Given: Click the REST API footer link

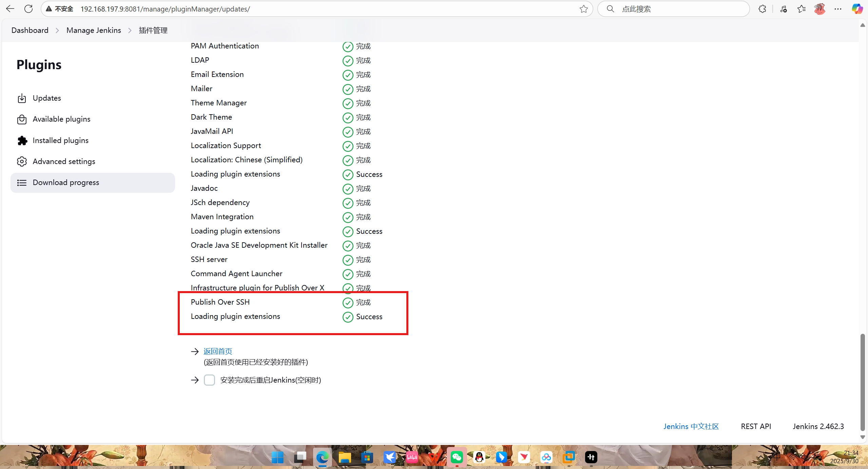Looking at the screenshot, I should (756, 426).
